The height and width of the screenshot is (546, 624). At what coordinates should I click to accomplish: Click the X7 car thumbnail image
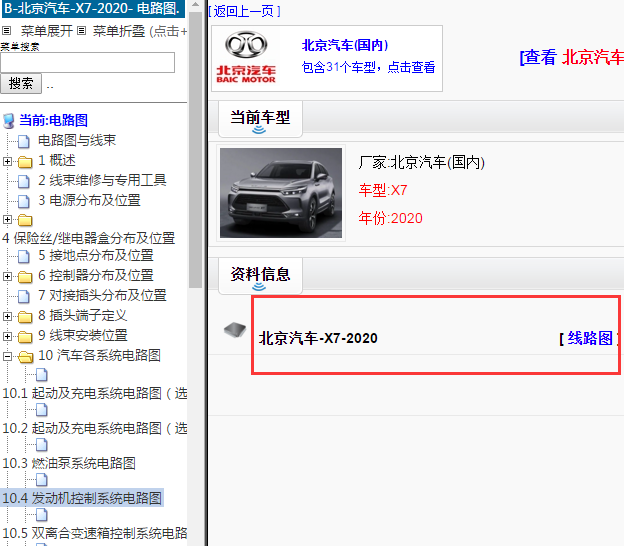click(281, 193)
